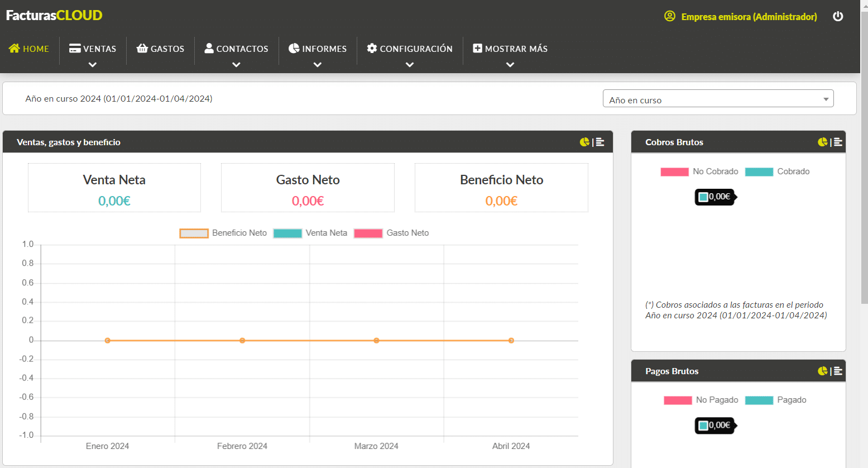Switch Cobros Brutos to list view icon
Viewport: 868px width, 468px height.
(x=838, y=142)
